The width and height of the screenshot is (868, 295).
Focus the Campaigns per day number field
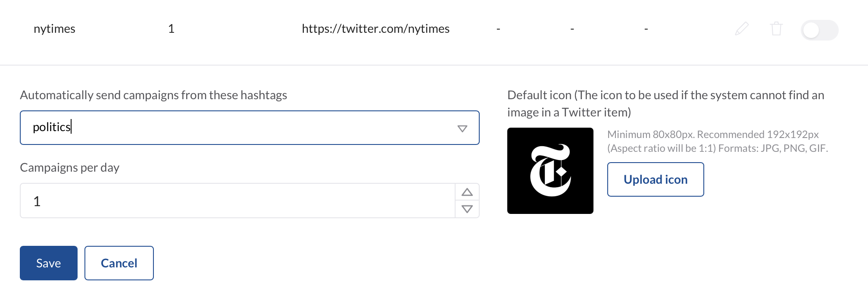(x=237, y=201)
